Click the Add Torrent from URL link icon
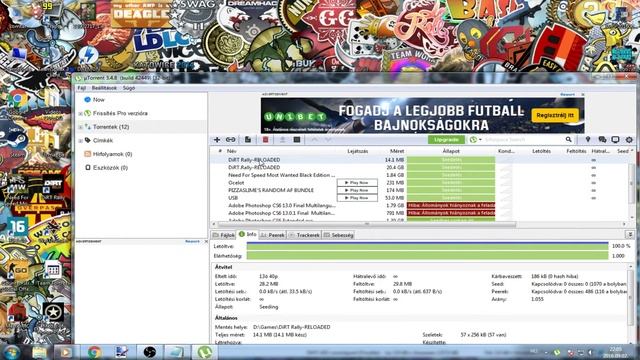 click(x=231, y=140)
